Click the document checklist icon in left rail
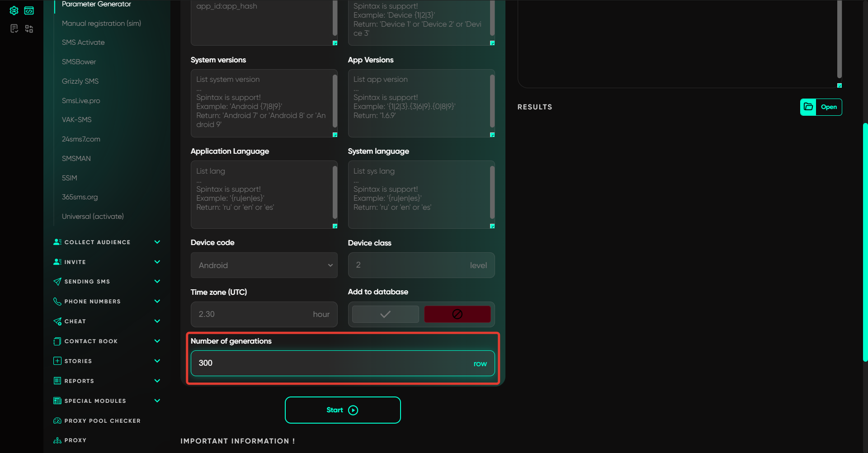The width and height of the screenshot is (868, 453). (x=14, y=29)
